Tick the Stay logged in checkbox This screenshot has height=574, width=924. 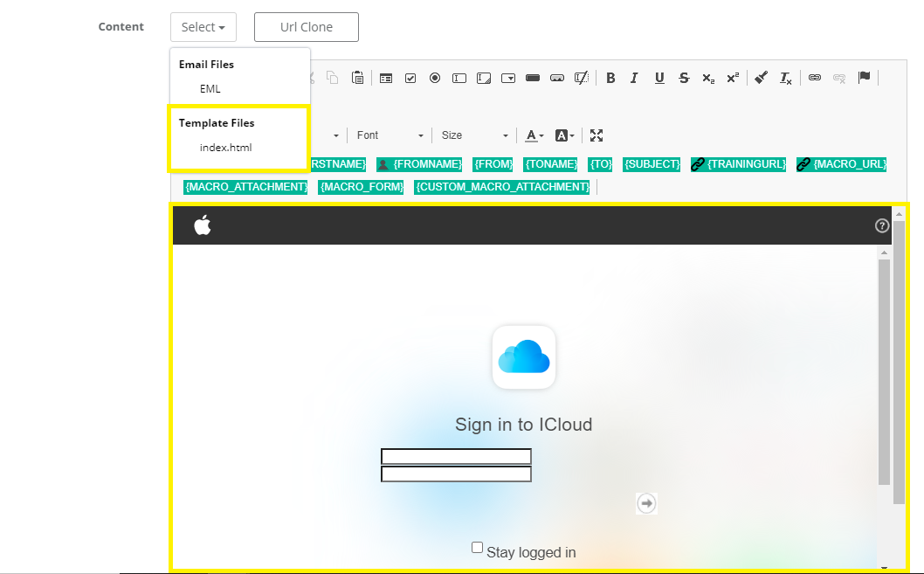click(x=478, y=548)
